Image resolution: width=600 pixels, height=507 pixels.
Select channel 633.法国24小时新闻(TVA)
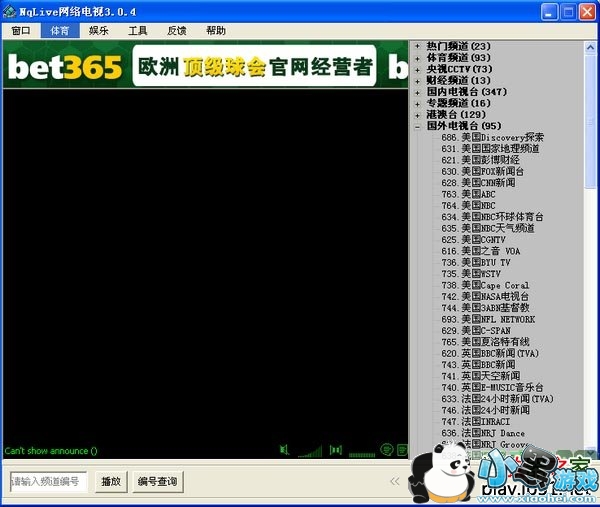[497, 399]
